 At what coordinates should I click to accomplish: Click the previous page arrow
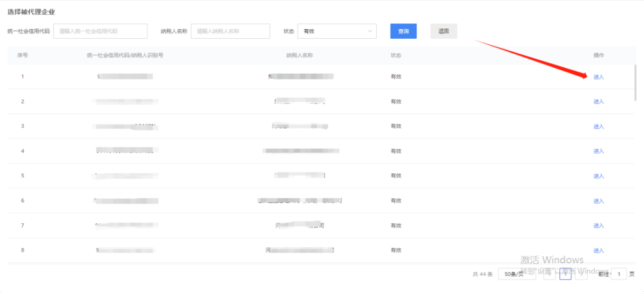pos(549,274)
